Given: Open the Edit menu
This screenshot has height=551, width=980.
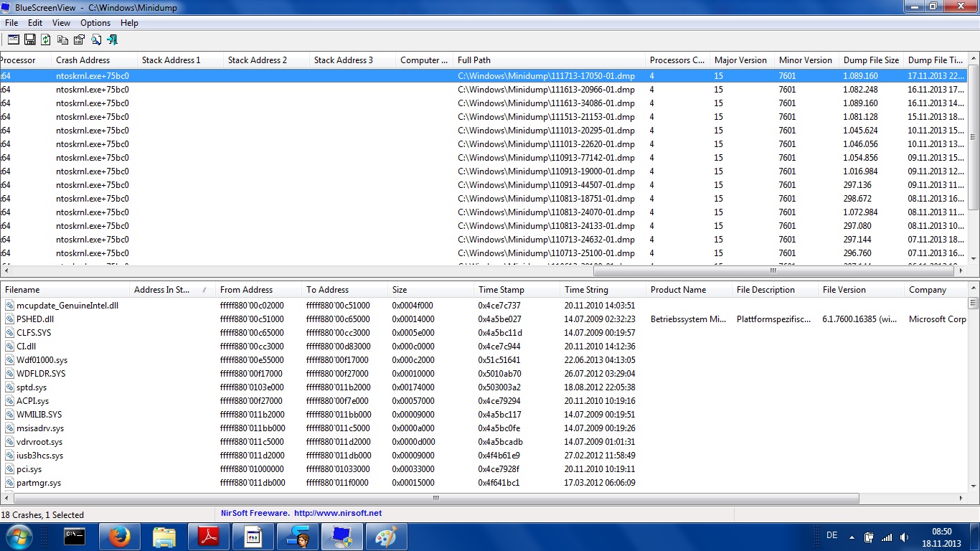Looking at the screenshot, I should (35, 23).
